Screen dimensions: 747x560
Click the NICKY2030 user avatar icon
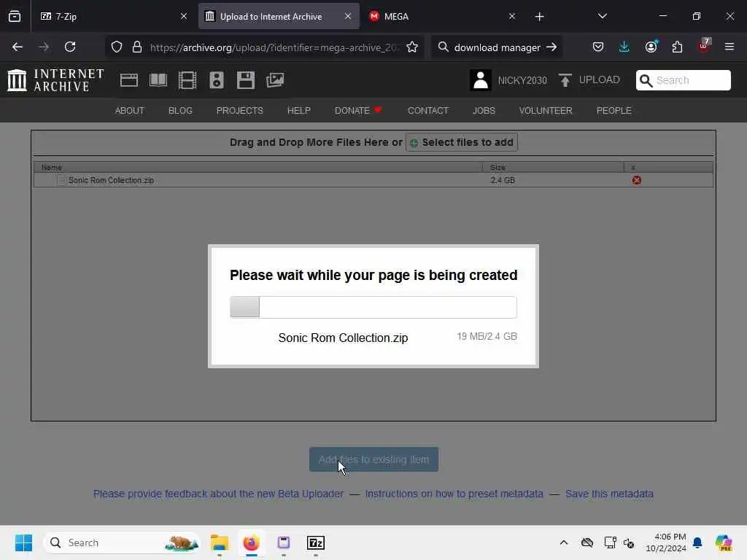[x=480, y=80]
